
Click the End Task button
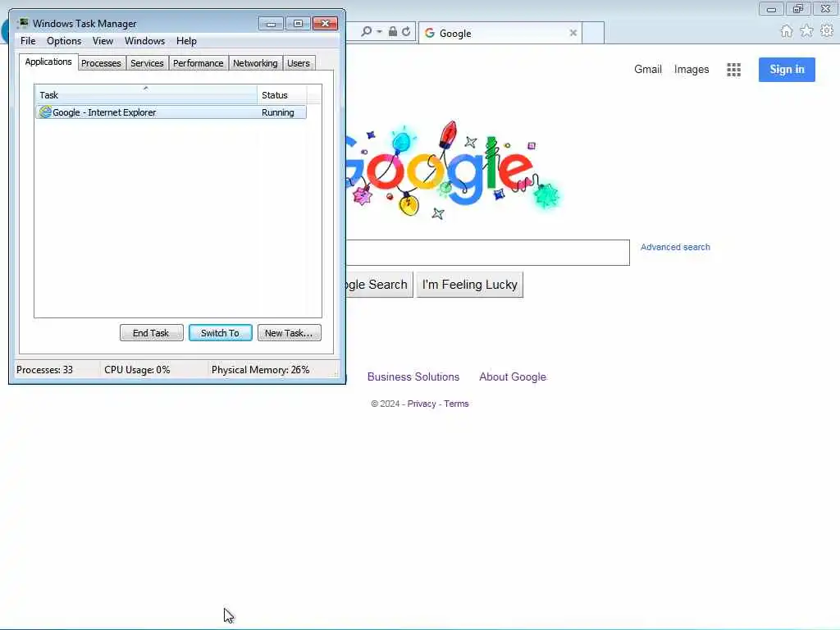pos(151,333)
